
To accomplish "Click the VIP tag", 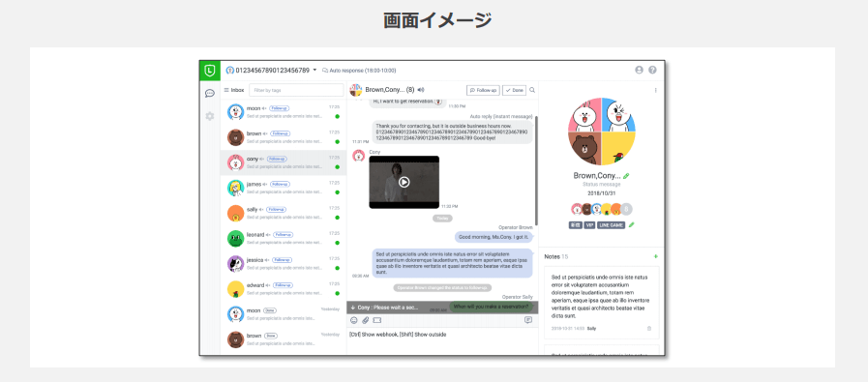I will [589, 224].
